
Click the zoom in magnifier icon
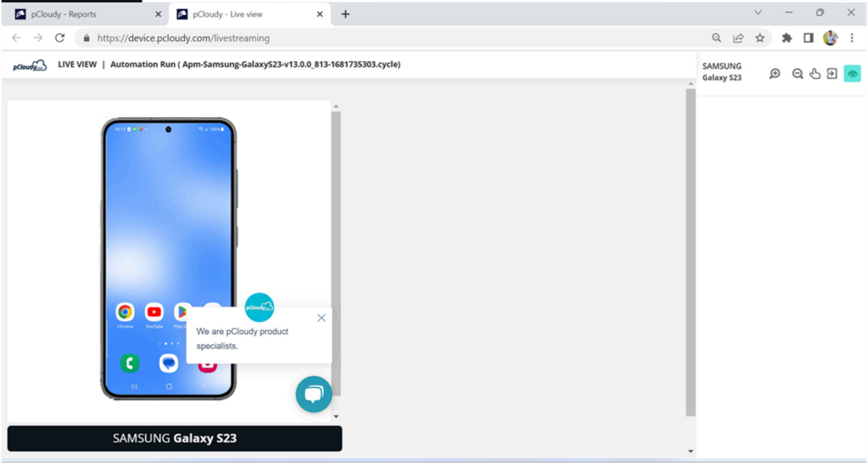(x=774, y=74)
